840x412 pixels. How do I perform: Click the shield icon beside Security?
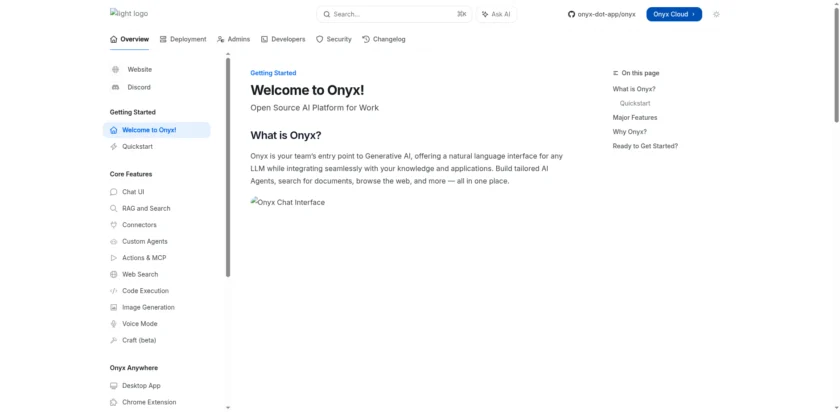[319, 39]
